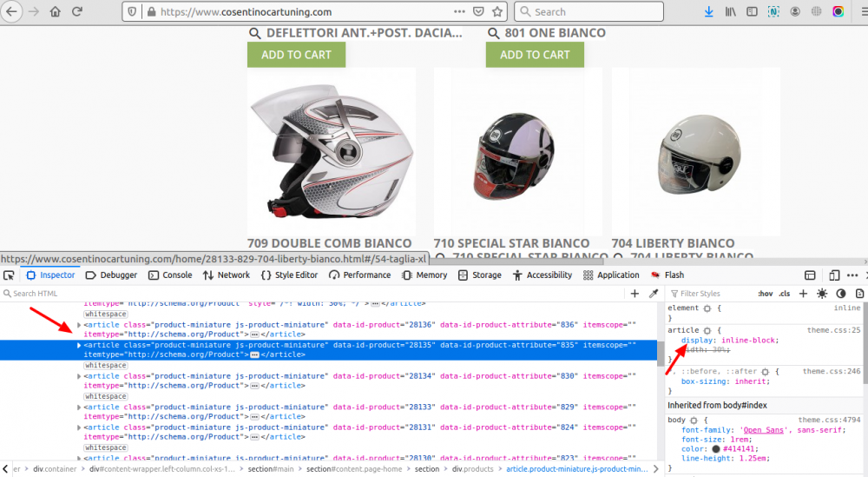Go back to the previous page
Viewport: 868px width, 477px height.
(11, 11)
